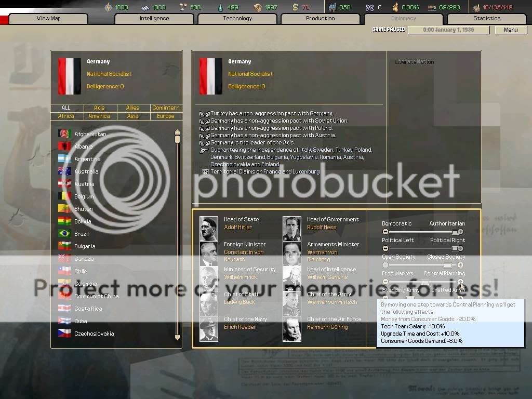Screen dimensions: 532x399
Task: Open the game Menu button
Action: click(511, 30)
